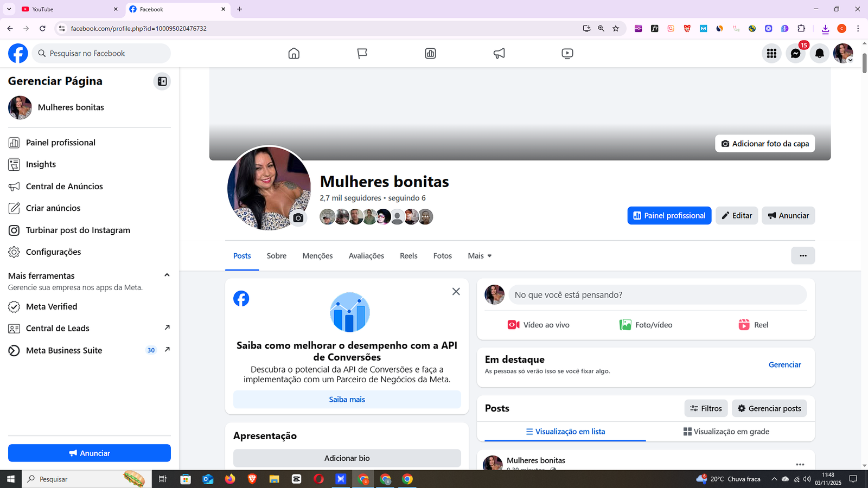Select the Menções tab
Viewport: 868px width, 488px height.
(x=318, y=255)
